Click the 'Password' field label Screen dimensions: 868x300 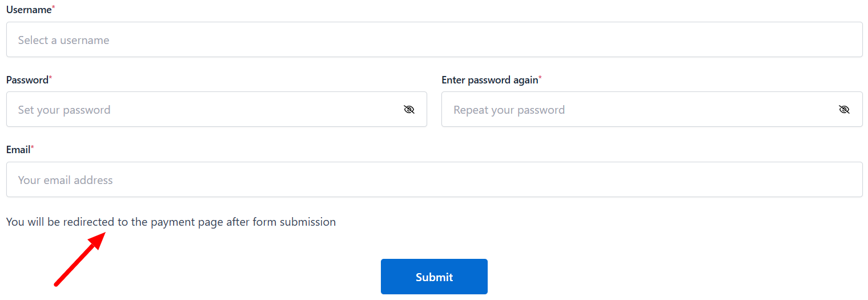[27, 80]
